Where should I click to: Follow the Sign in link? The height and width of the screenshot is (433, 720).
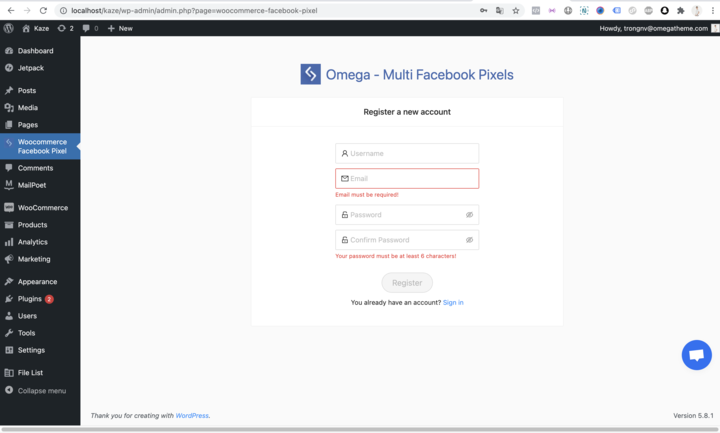tap(453, 303)
